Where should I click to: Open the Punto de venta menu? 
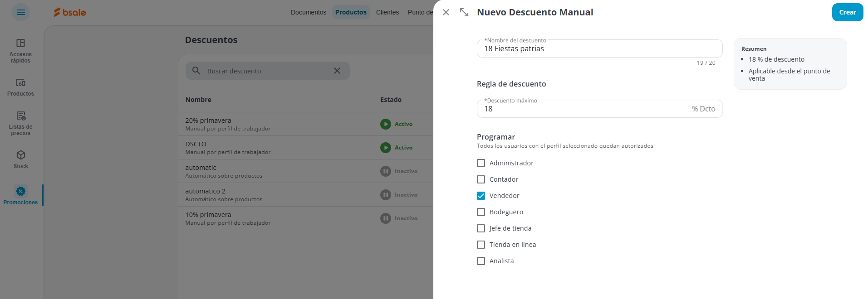coord(420,12)
